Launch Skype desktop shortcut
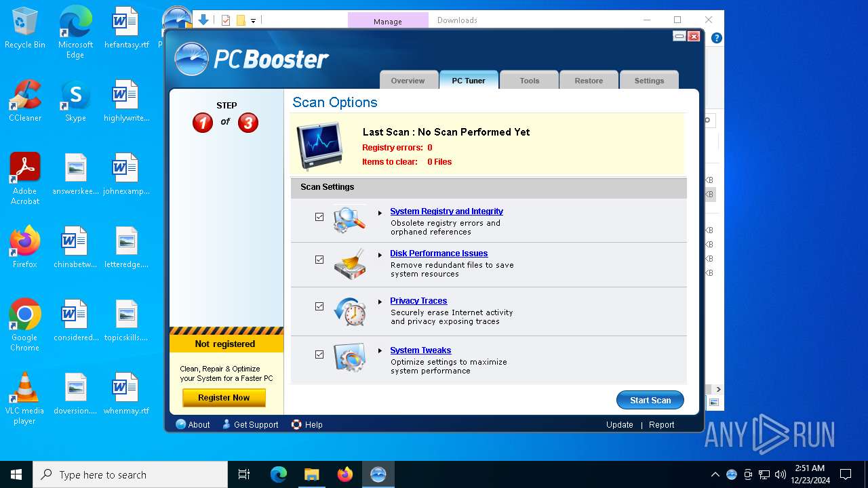868x488 pixels. tap(75, 102)
